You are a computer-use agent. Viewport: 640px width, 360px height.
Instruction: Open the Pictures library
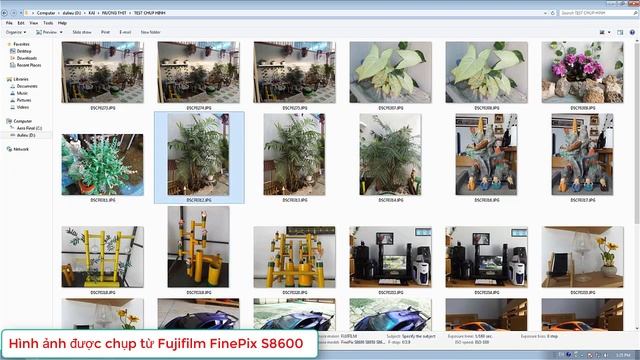(x=24, y=100)
